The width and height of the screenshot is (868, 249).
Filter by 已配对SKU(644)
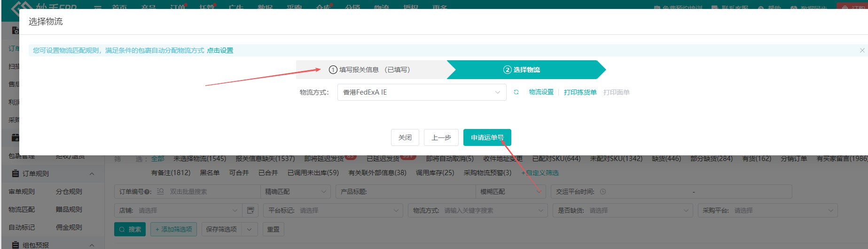pos(556,159)
